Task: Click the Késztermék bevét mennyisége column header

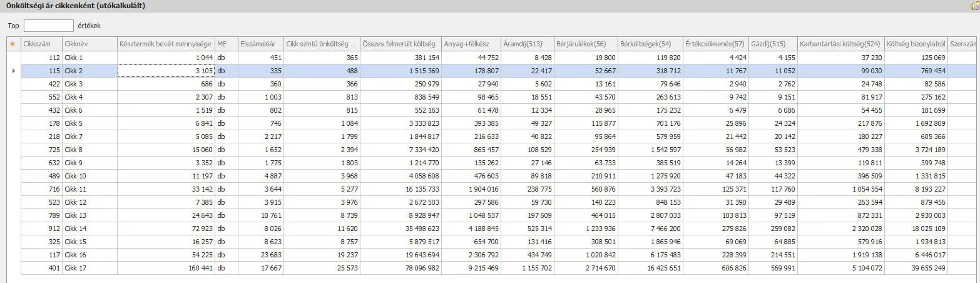Action: (166, 44)
